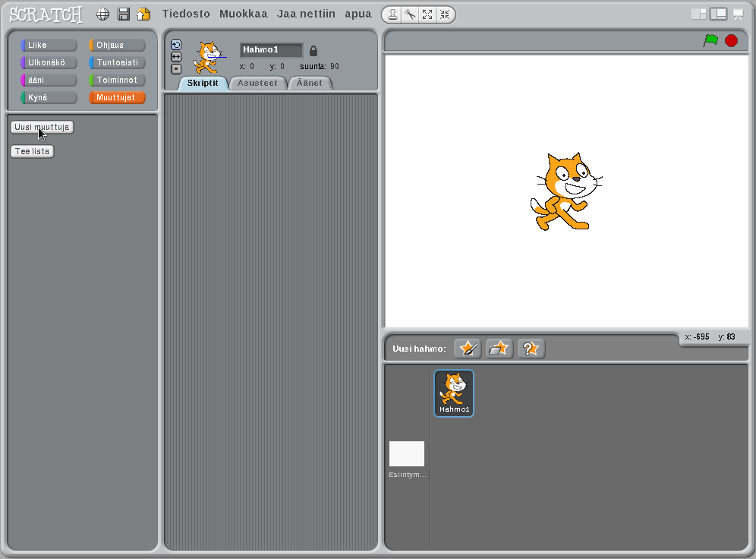Click the Tee lista button
The width and height of the screenshot is (756, 559).
tap(33, 151)
